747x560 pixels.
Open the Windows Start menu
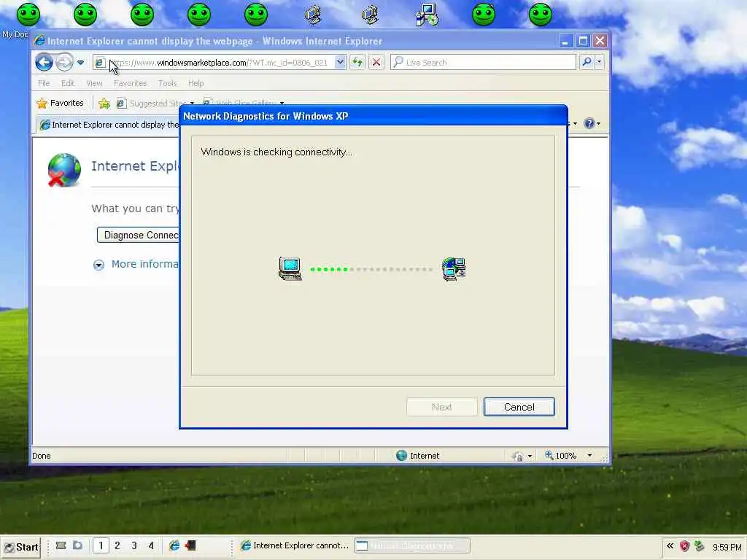point(21,547)
